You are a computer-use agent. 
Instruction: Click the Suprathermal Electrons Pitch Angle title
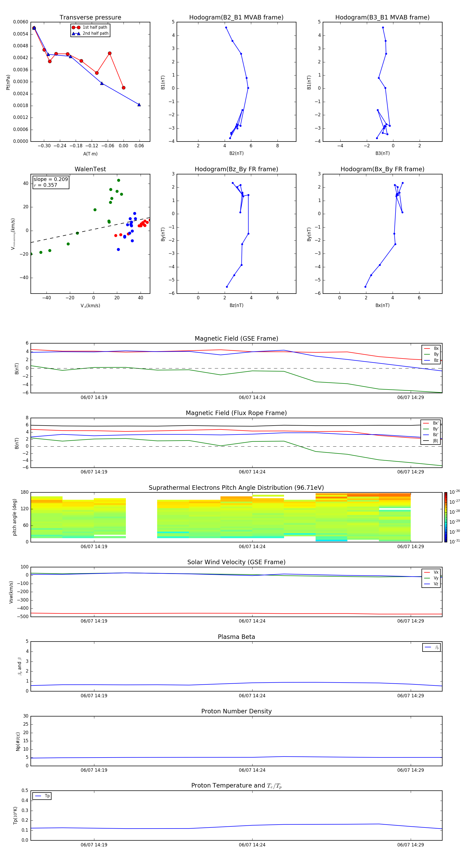(x=236, y=488)
